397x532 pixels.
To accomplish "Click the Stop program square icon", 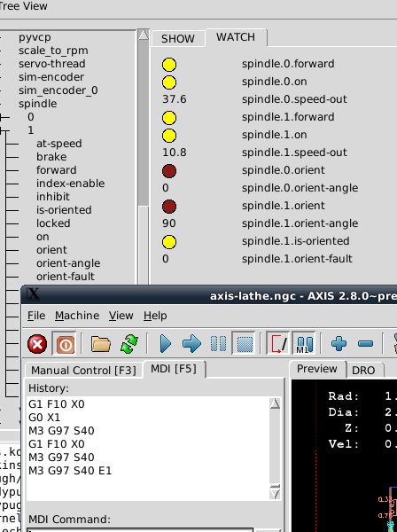I will tap(244, 344).
